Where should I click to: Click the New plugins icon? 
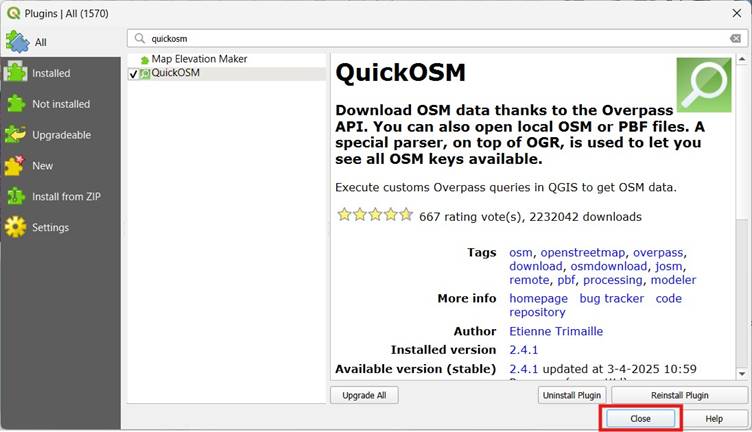tap(15, 166)
